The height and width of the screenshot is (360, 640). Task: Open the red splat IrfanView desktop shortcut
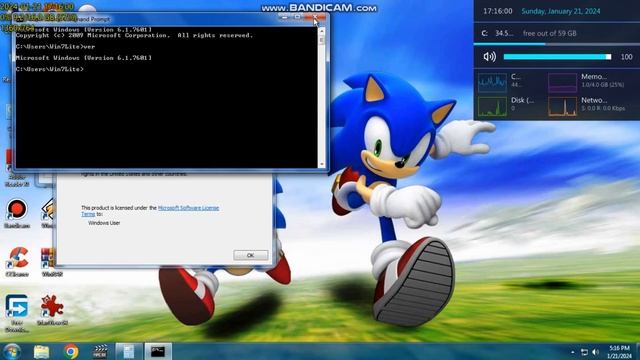point(52,310)
